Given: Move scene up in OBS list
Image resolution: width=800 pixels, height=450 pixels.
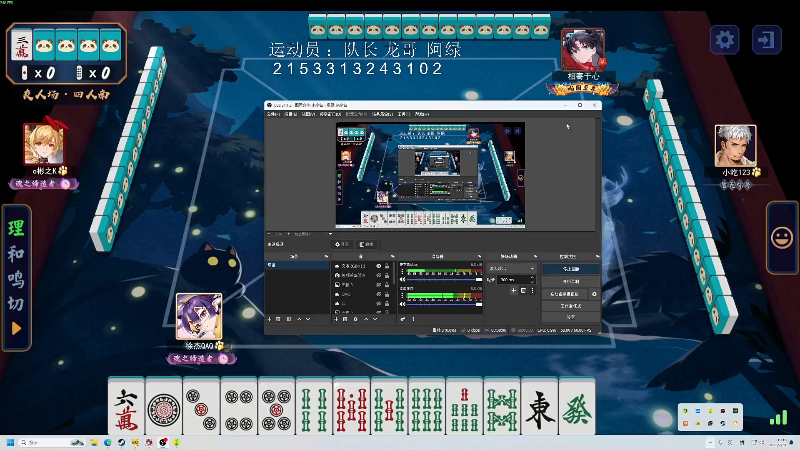Looking at the screenshot, I should 299,319.
